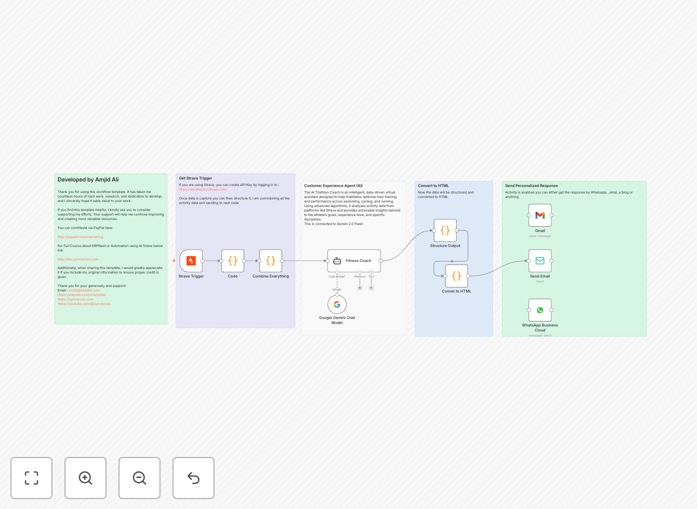The width and height of the screenshot is (697, 509).
Task: Open the Convert to HTML node
Action: coord(457,276)
